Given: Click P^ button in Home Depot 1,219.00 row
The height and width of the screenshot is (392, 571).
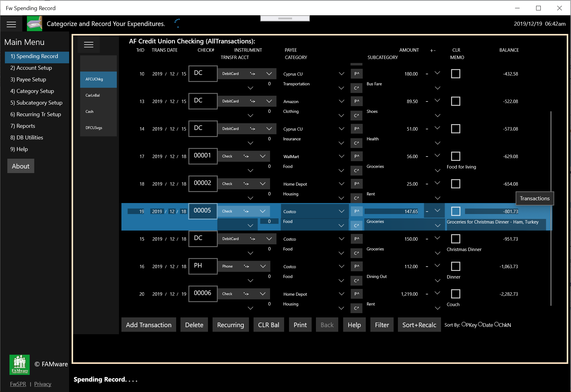Looking at the screenshot, I should pyautogui.click(x=356, y=294).
